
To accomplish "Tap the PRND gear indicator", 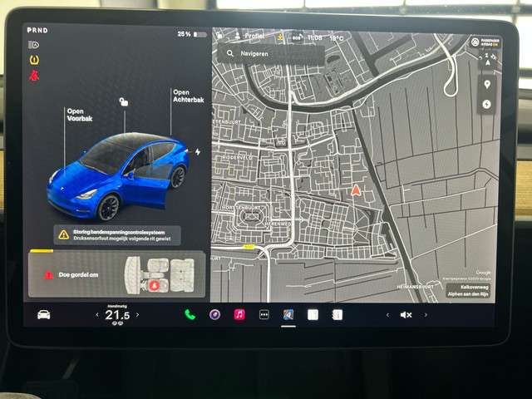I will [37, 30].
